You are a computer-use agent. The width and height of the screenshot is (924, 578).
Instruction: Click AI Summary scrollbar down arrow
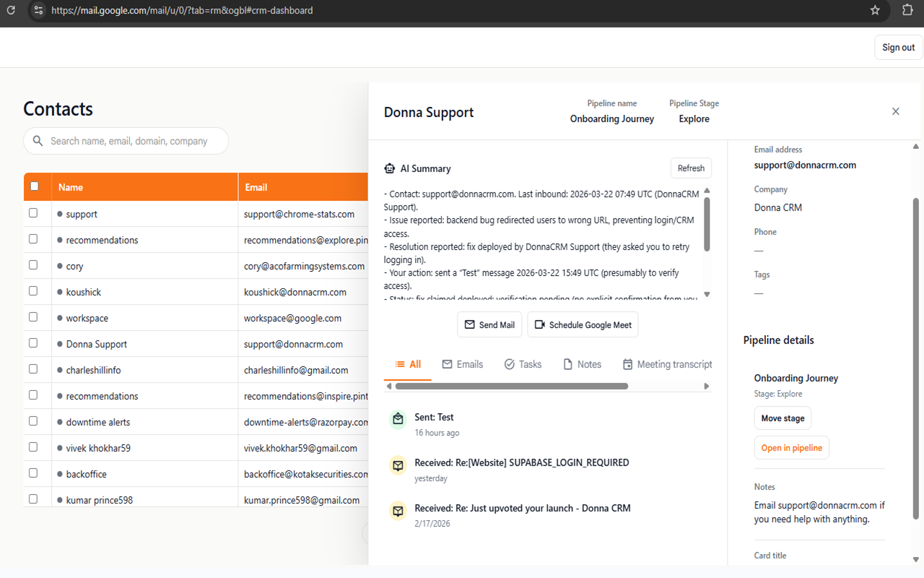pos(707,294)
